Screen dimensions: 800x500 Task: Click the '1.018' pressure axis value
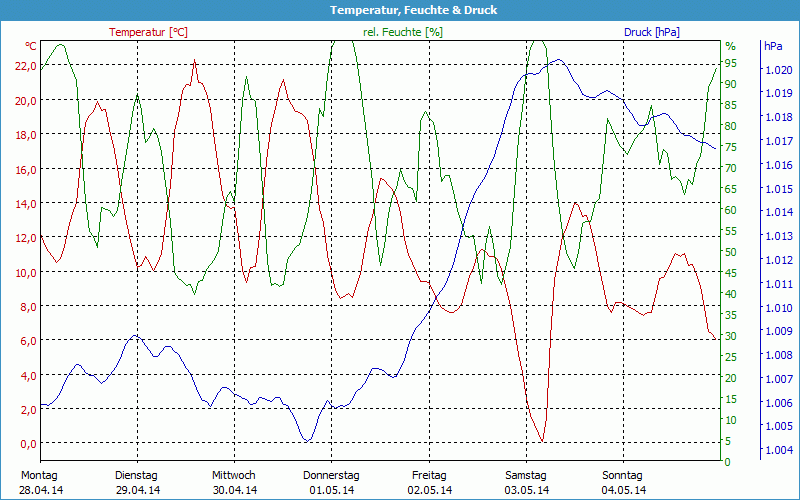(x=779, y=117)
